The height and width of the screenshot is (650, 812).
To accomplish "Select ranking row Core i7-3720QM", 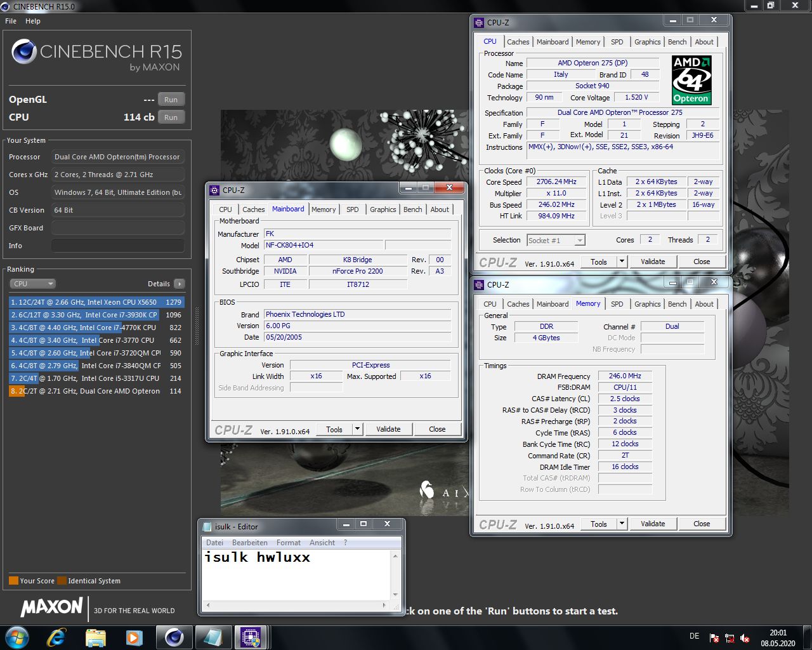I will [96, 353].
